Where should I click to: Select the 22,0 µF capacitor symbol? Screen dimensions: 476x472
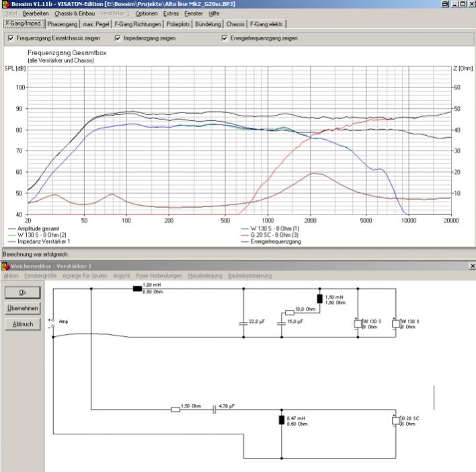[243, 323]
